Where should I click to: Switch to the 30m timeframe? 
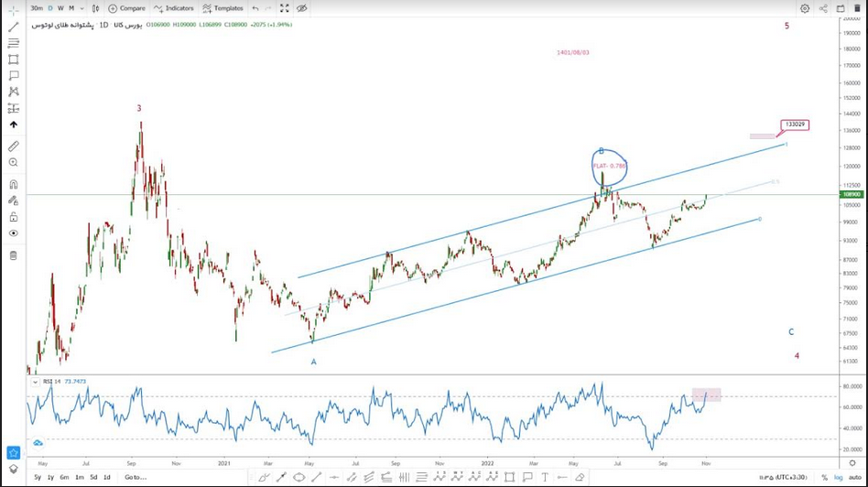(37, 8)
